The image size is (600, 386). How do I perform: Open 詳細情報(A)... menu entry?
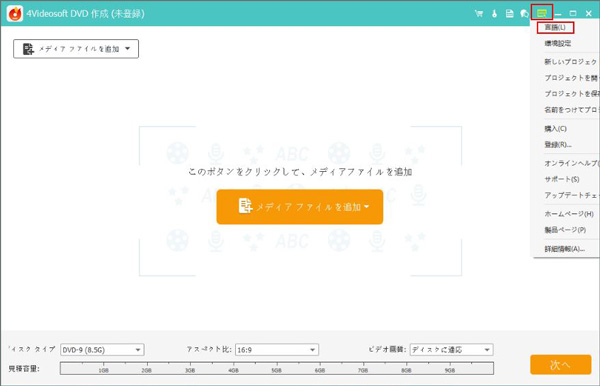coord(564,249)
